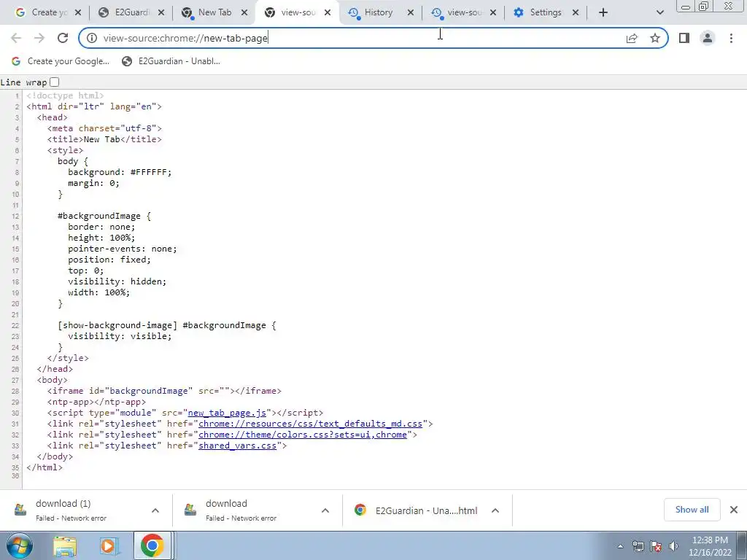Open the side panel icon
The width and height of the screenshot is (747, 560).
point(684,38)
